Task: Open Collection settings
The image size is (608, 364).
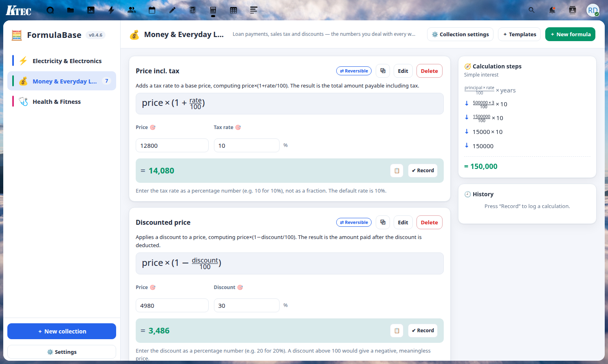Action: tap(460, 34)
